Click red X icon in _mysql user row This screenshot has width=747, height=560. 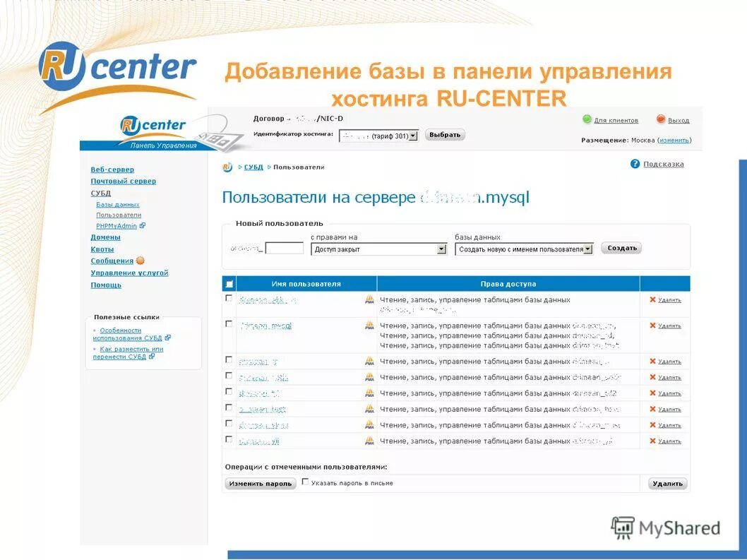pos(652,326)
